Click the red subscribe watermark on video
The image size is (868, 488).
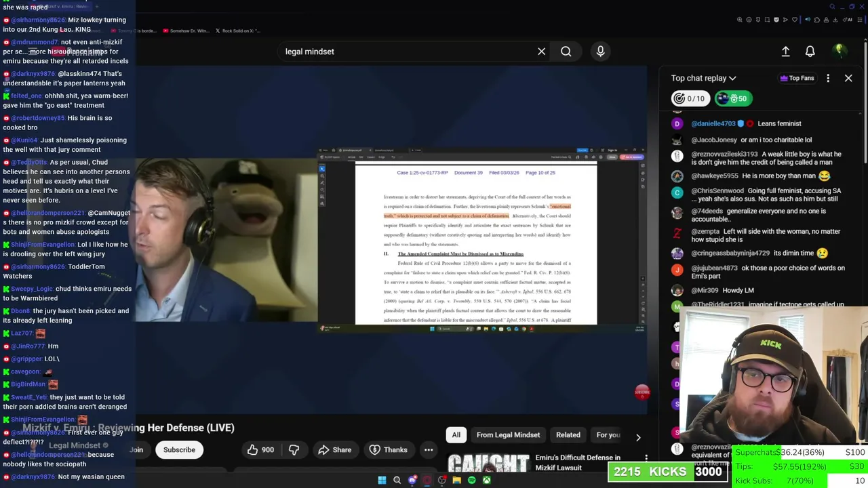coord(642,392)
